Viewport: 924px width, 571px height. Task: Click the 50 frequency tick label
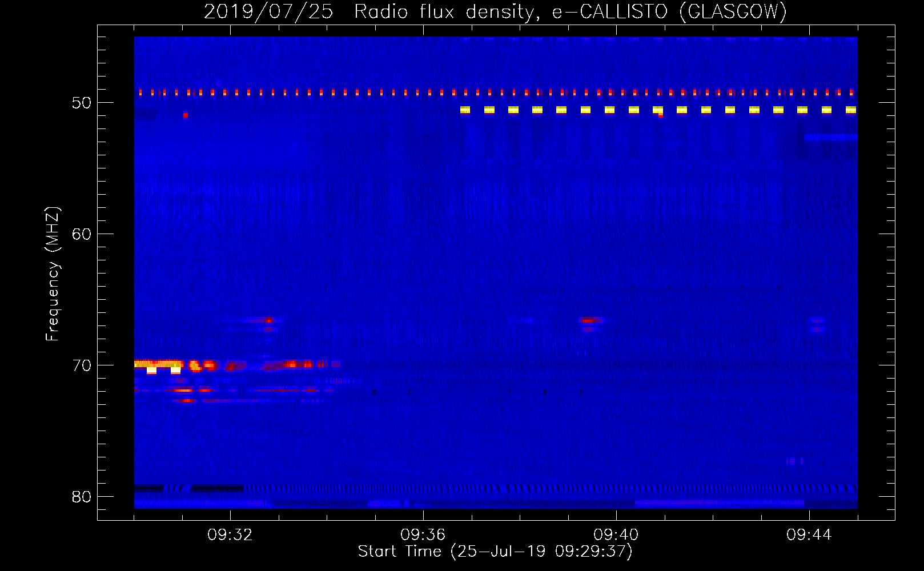click(x=82, y=103)
